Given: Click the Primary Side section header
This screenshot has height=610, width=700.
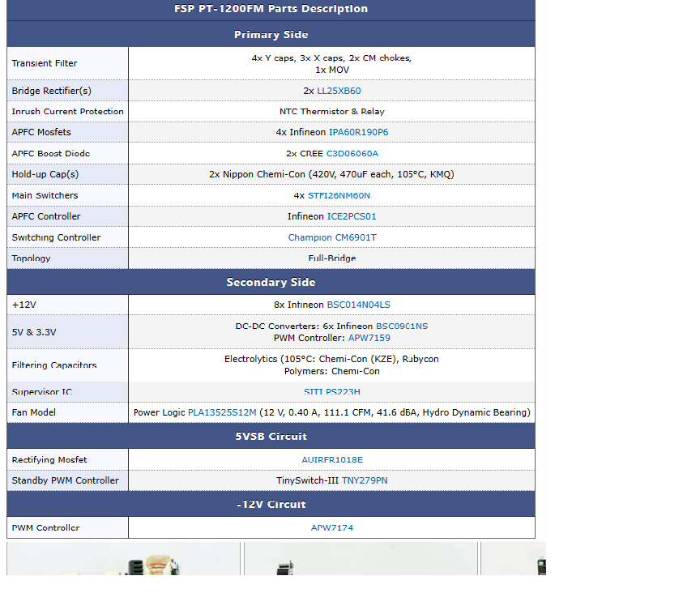Looking at the screenshot, I should coord(271,34).
